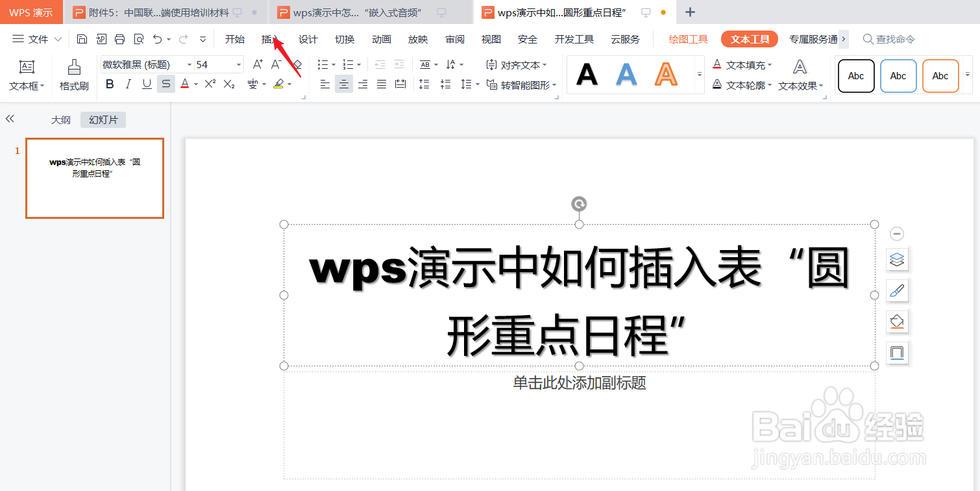Increase indent level icon
Screen dimensions: 980x491
[x=399, y=64]
